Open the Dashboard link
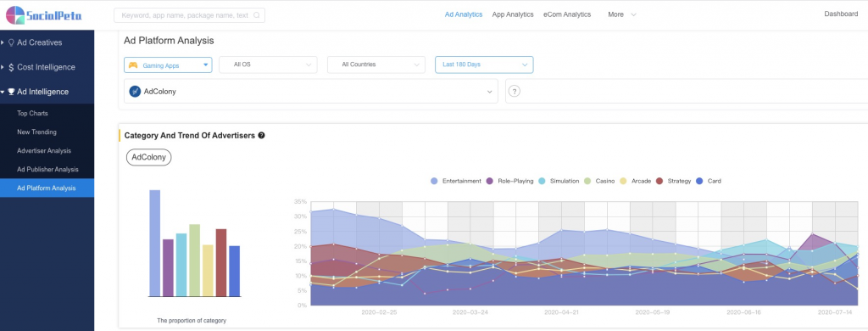The width and height of the screenshot is (868, 331). click(841, 14)
